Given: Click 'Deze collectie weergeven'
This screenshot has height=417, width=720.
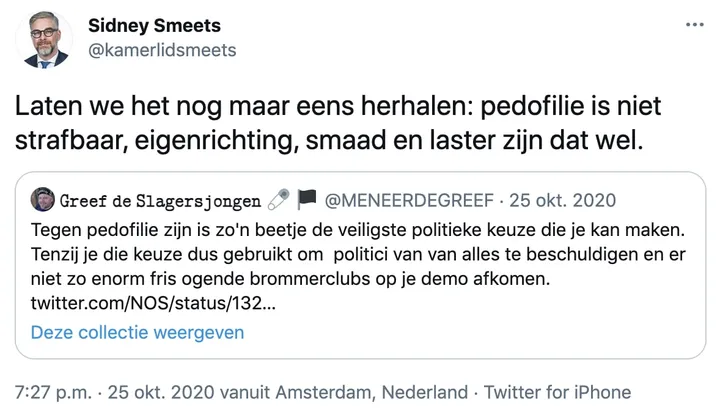Looking at the screenshot, I should (137, 332).
